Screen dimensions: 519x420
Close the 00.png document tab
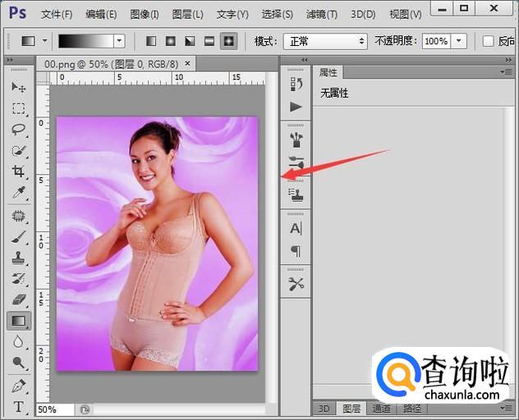pyautogui.click(x=187, y=63)
